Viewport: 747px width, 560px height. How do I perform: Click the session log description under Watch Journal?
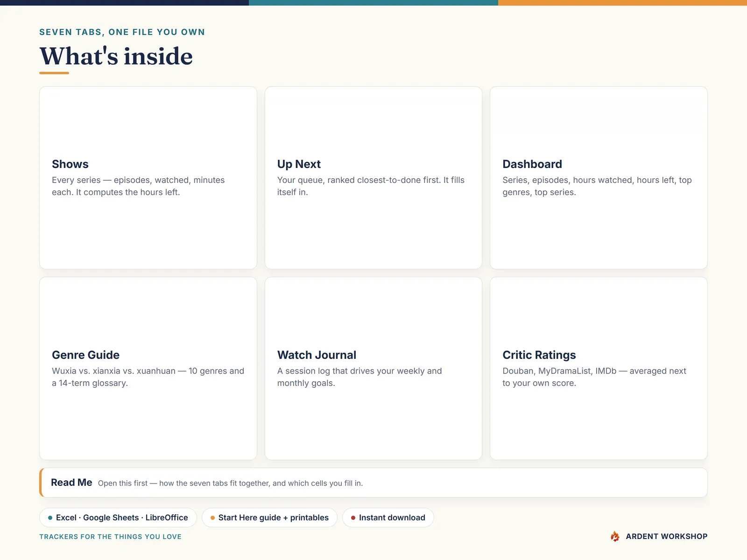click(359, 377)
